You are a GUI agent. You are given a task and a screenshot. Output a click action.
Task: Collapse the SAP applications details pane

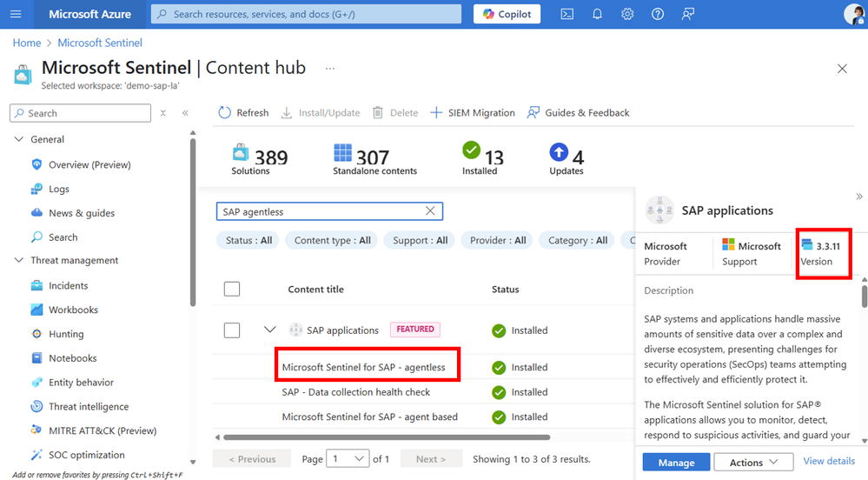[858, 197]
